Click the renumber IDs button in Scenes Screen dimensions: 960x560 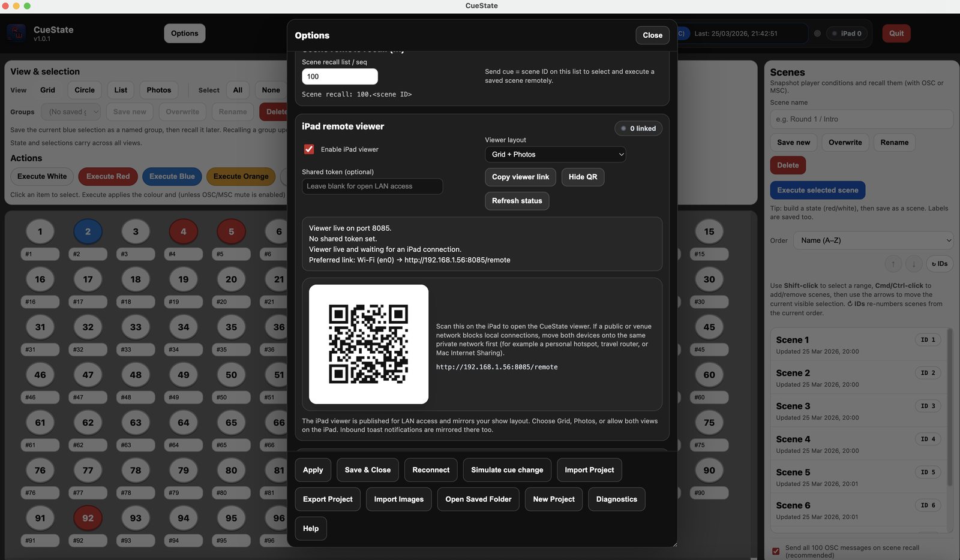[940, 264]
